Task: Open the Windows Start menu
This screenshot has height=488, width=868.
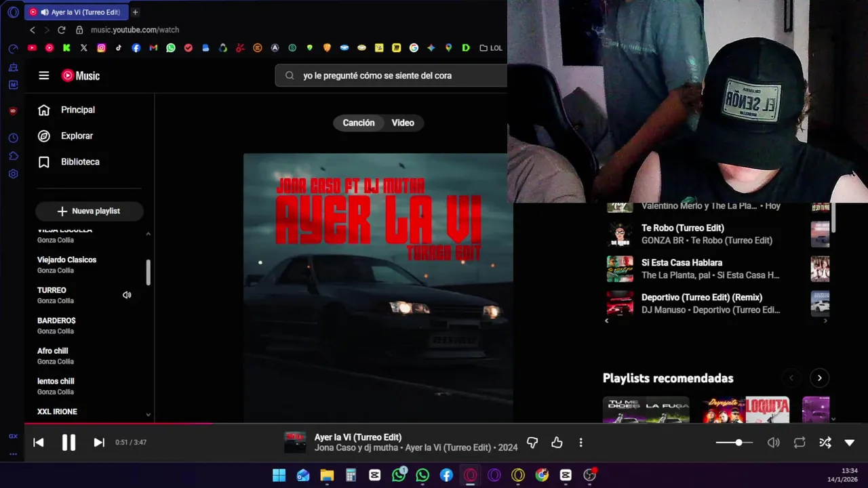Action: tap(279, 475)
